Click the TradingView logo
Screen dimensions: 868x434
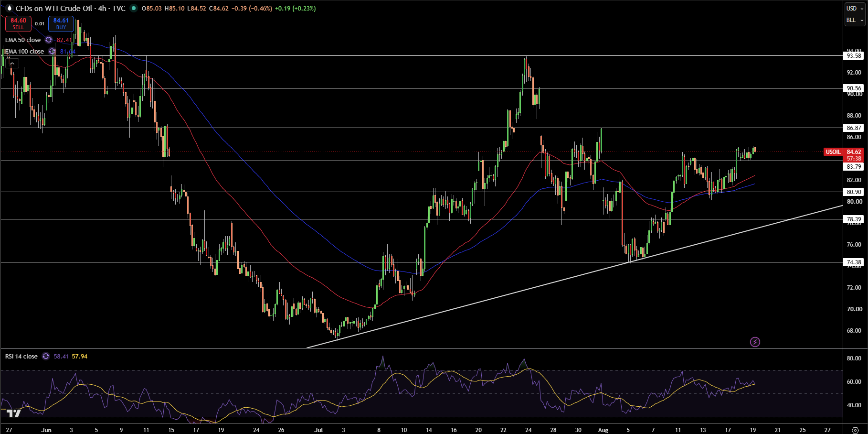[x=13, y=413]
